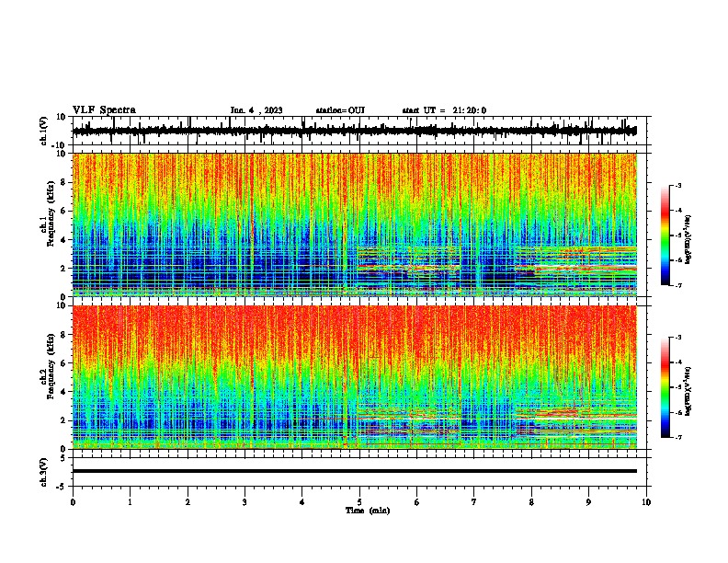This screenshot has width=728, height=563.
Task: Click the ch.1 spectrogram 8 kHz tick label
Action: pyautogui.click(x=63, y=182)
